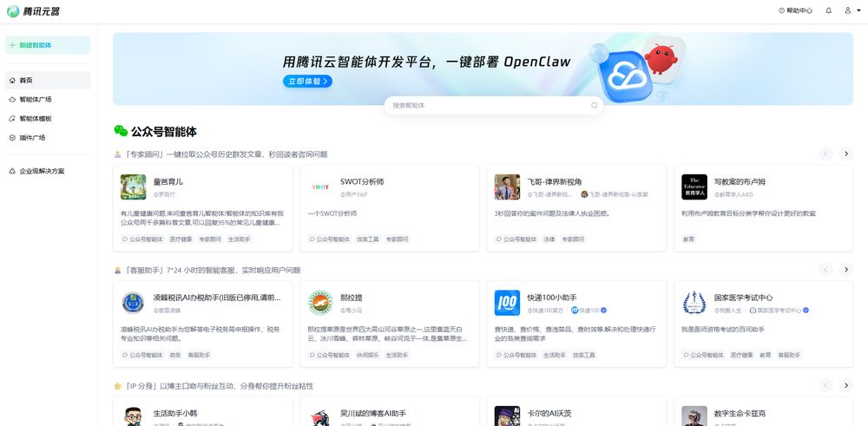Click the 卡尔的AI沃茨 card title
868x426 pixels.
(x=549, y=413)
